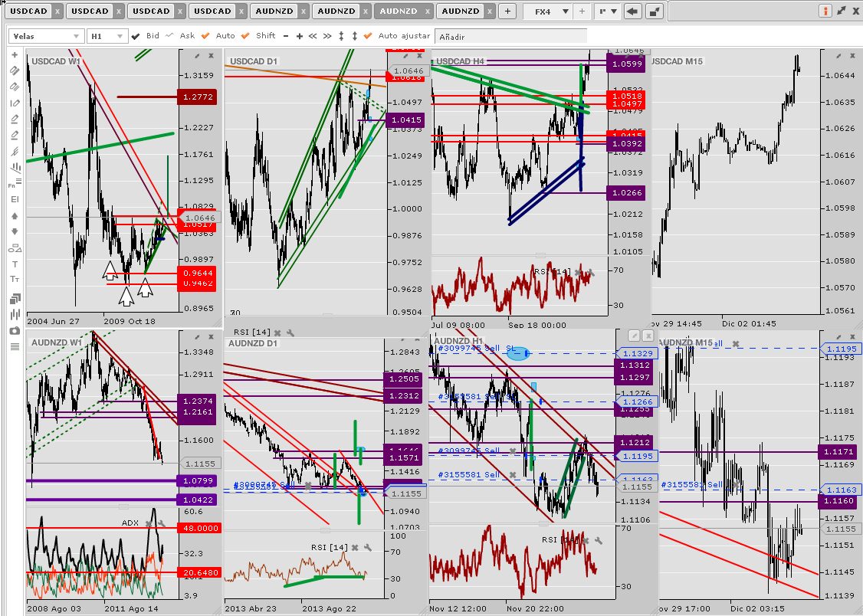Cancel order #3099745 Sell in AUDNZD H1

(x=513, y=451)
